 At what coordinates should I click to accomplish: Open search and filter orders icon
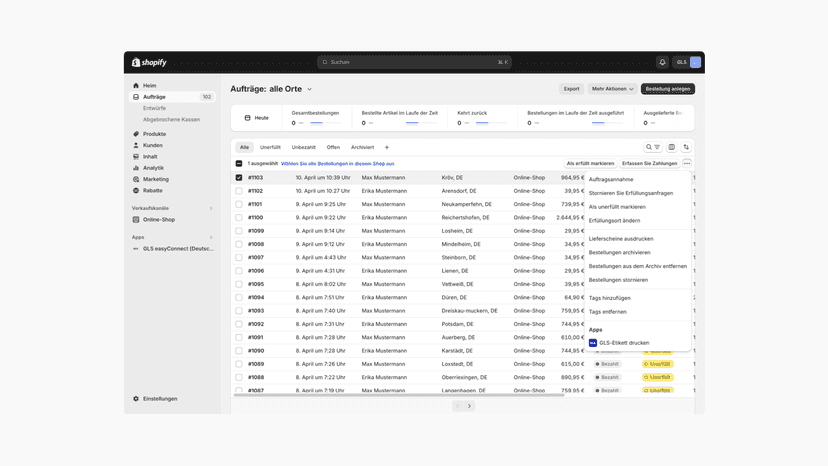(x=653, y=147)
